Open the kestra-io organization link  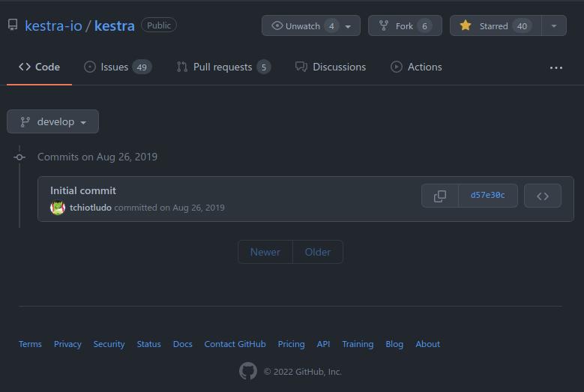tap(53, 26)
